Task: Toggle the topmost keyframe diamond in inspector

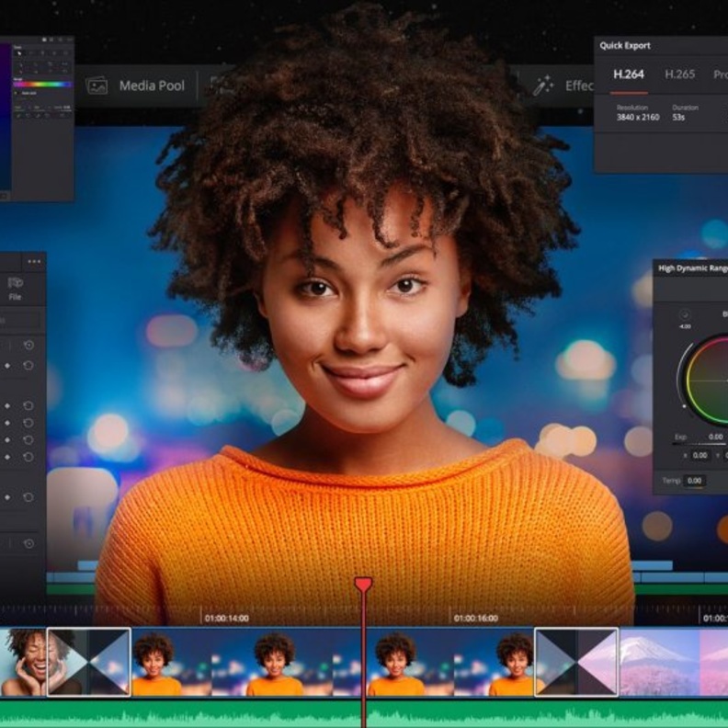Action: pos(7,366)
